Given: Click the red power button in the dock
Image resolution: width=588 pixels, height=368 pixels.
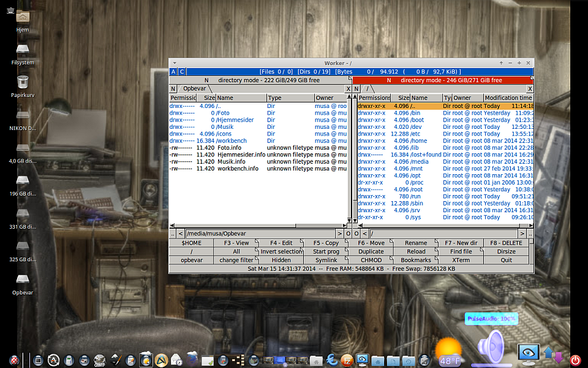Looking at the screenshot, I should tap(575, 360).
